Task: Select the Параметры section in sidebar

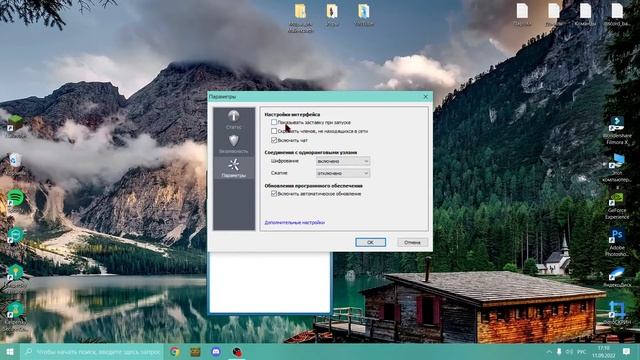Action: (233, 168)
